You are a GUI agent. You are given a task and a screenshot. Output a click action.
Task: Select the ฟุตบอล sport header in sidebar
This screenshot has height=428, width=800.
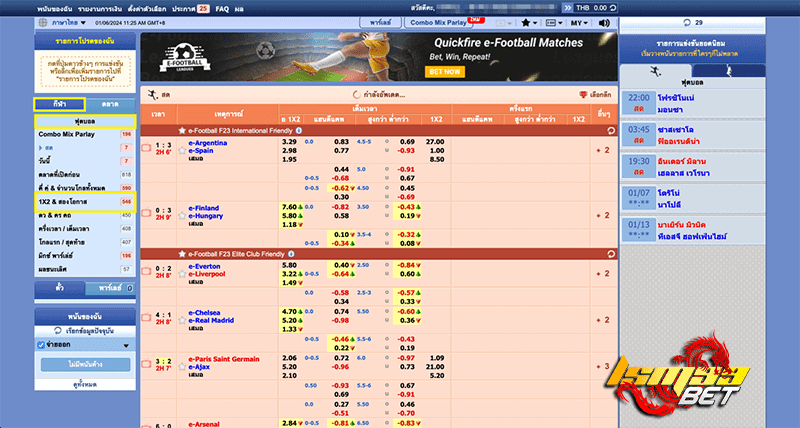[x=85, y=121]
